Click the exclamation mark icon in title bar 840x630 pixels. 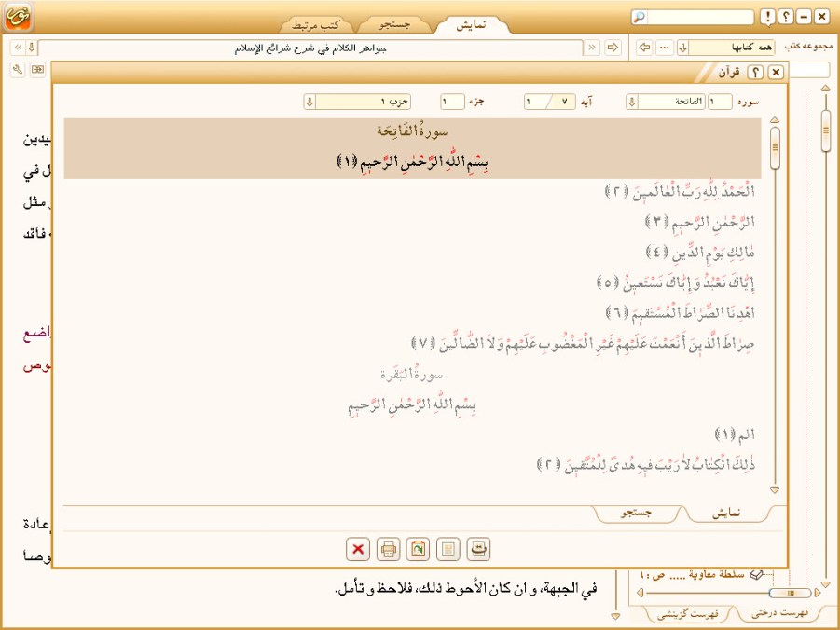(x=767, y=17)
